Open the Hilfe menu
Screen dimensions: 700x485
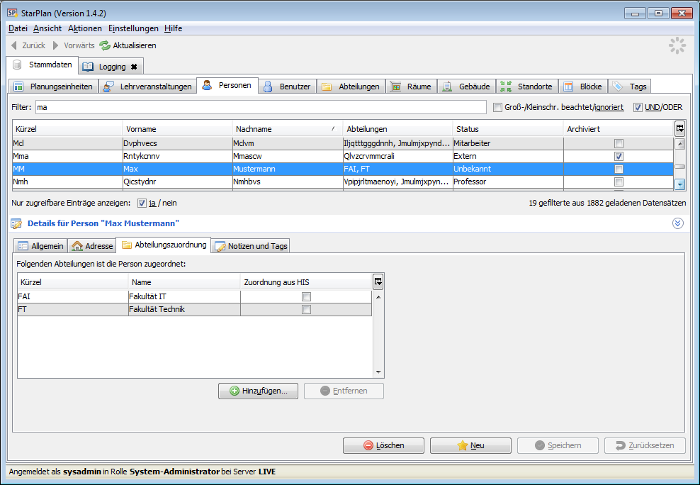coord(173,29)
